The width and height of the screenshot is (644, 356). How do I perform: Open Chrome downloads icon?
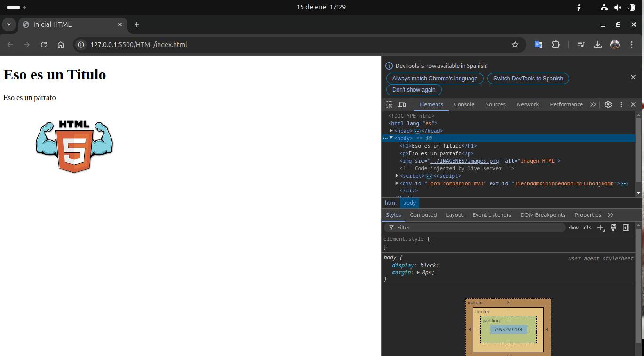point(598,45)
